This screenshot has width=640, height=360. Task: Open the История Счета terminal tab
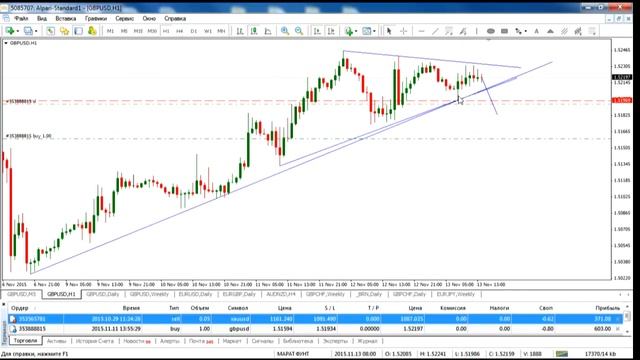tap(95, 341)
